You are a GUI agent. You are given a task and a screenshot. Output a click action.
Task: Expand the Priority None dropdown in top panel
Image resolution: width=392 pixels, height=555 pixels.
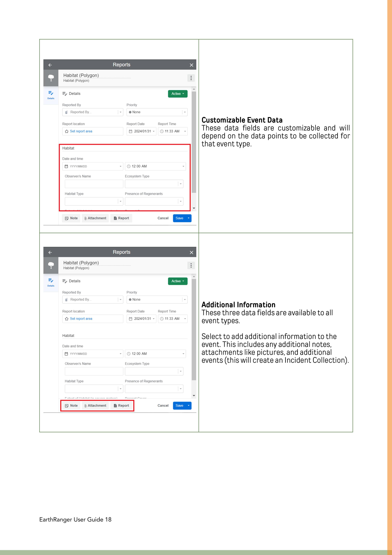pos(157,112)
